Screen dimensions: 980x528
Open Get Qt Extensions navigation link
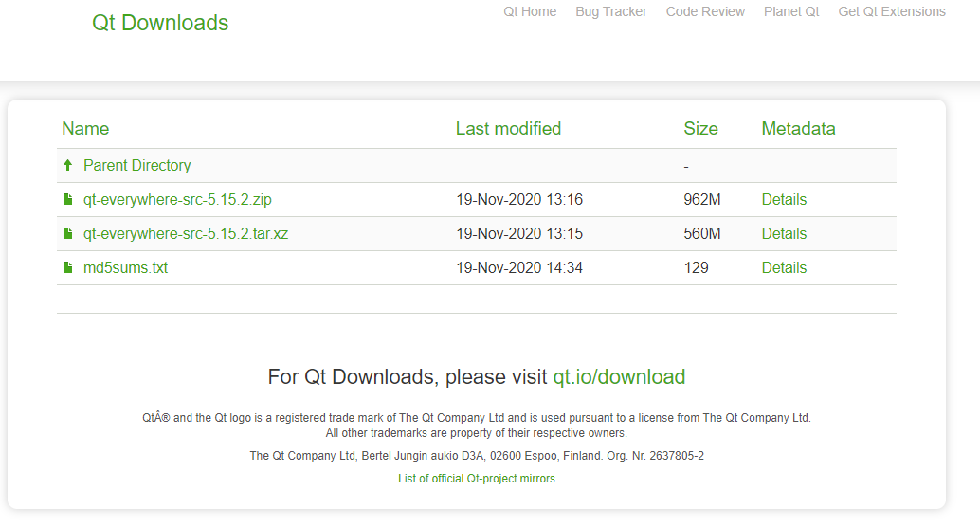coord(892,12)
